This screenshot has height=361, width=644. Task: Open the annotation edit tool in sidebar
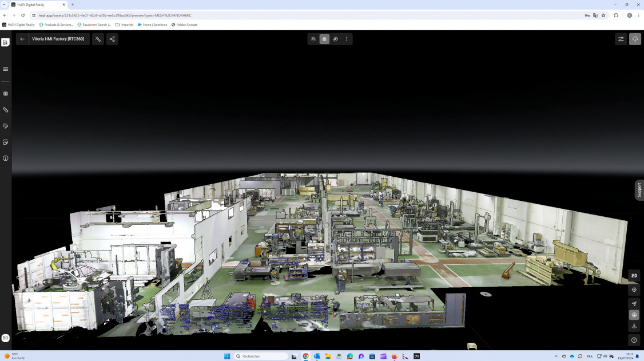(x=6, y=126)
